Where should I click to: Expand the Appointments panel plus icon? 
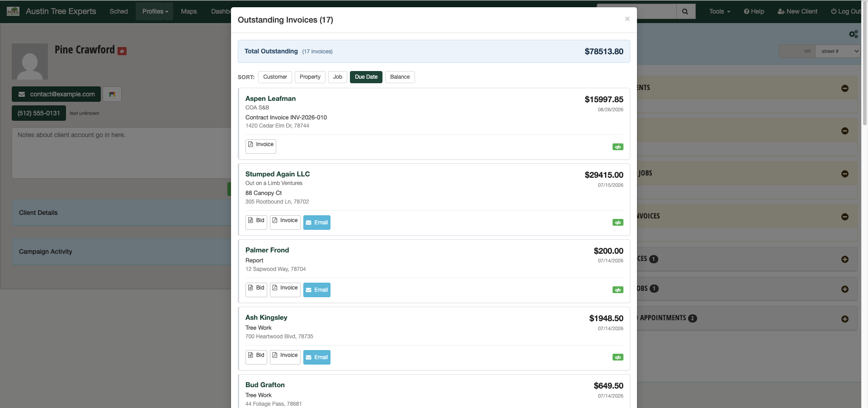coord(844,319)
